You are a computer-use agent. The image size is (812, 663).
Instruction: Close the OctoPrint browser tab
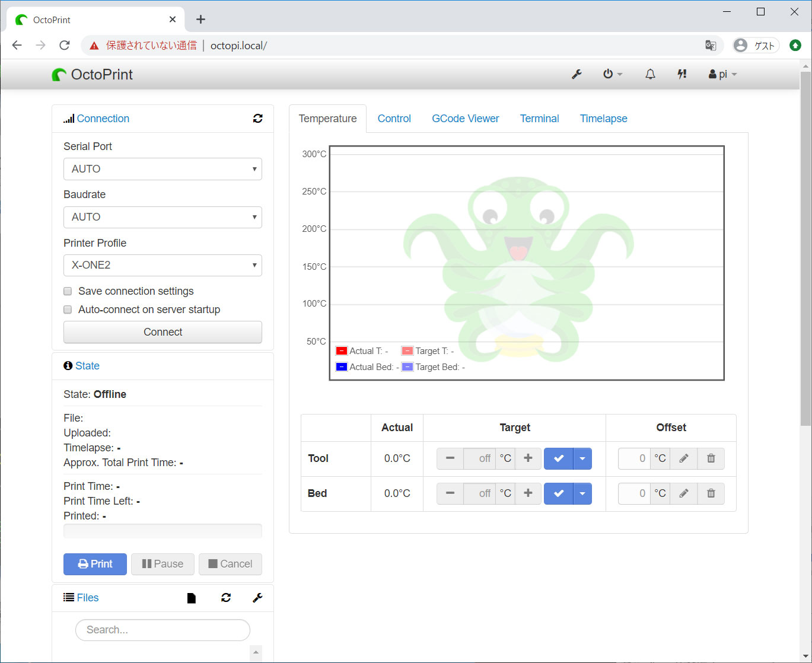[173, 20]
